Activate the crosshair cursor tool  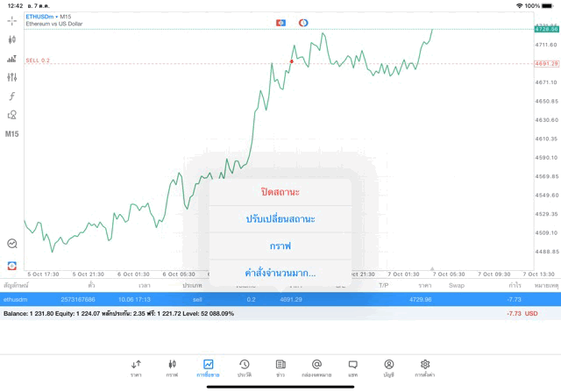point(12,20)
